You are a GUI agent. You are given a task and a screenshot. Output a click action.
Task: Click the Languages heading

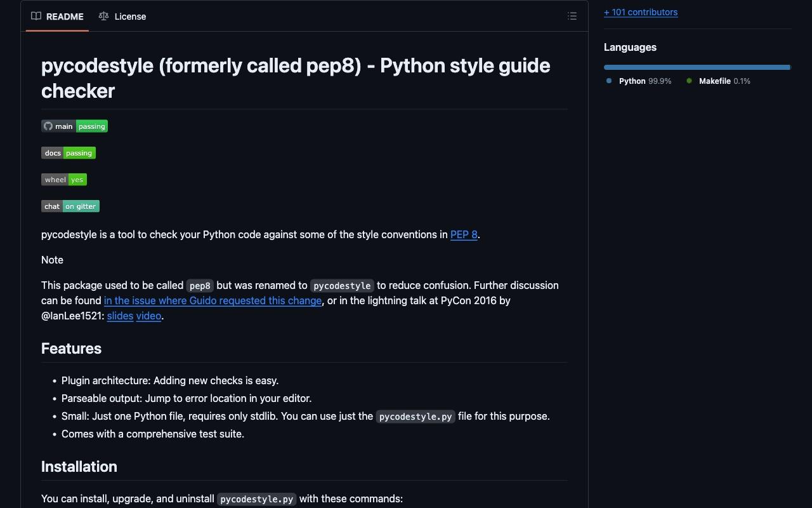tap(630, 48)
